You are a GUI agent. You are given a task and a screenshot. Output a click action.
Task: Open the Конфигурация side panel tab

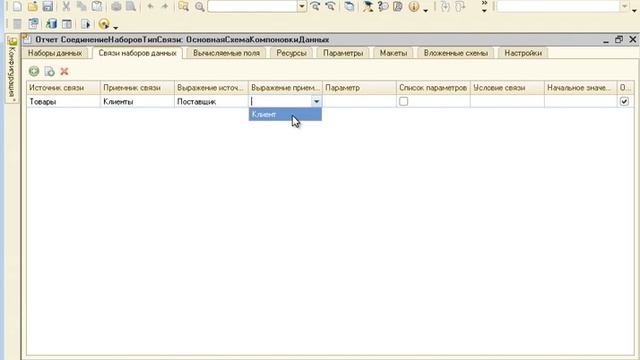pyautogui.click(x=12, y=69)
